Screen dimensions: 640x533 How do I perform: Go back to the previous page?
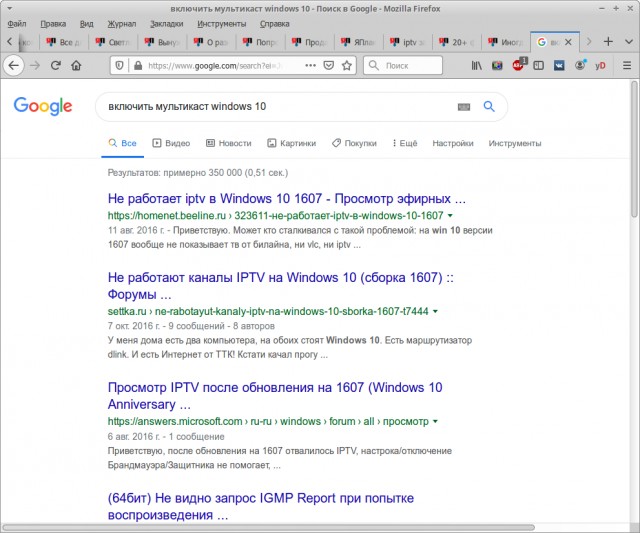(13, 65)
